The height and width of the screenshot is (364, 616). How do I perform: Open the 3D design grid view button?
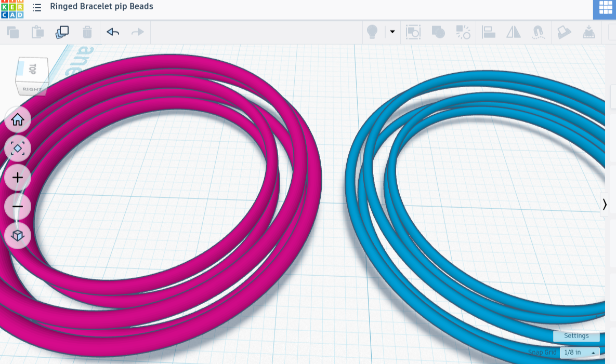click(605, 9)
